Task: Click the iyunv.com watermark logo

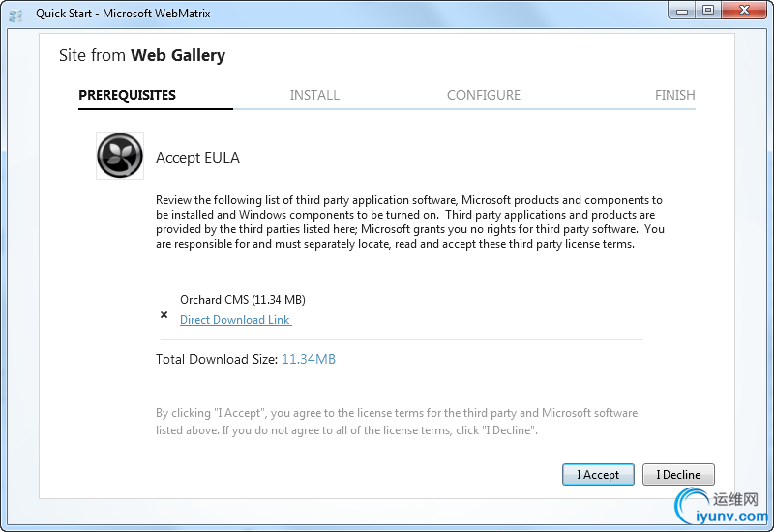Action: coord(722,506)
